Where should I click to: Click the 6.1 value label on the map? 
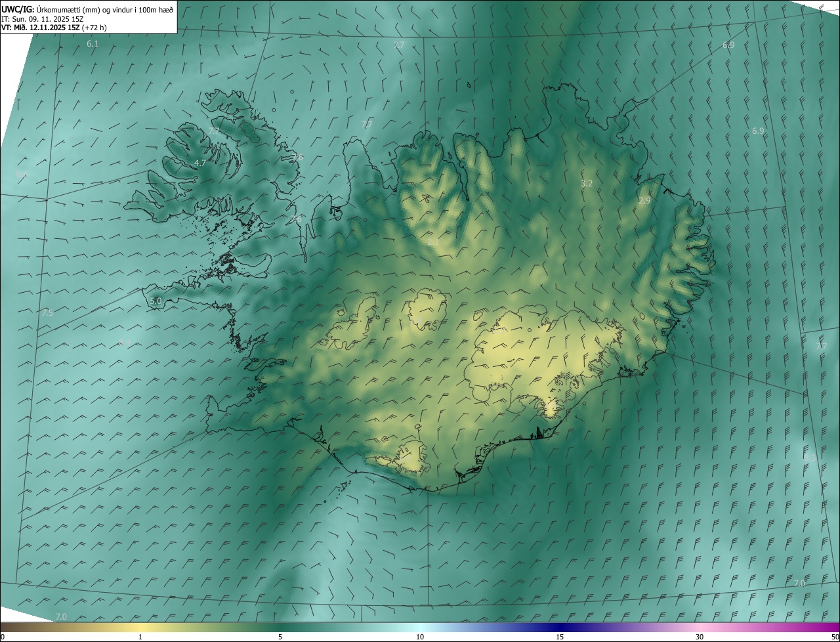[93, 44]
